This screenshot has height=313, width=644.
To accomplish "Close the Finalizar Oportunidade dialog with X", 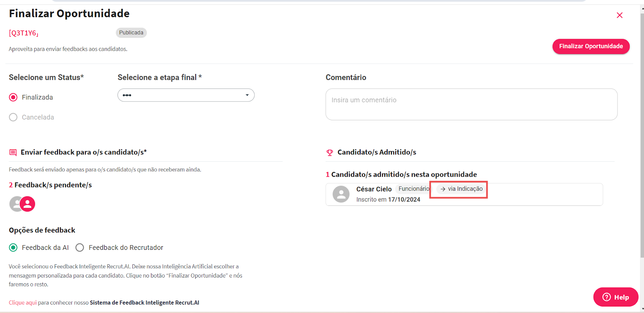I will 619,15.
